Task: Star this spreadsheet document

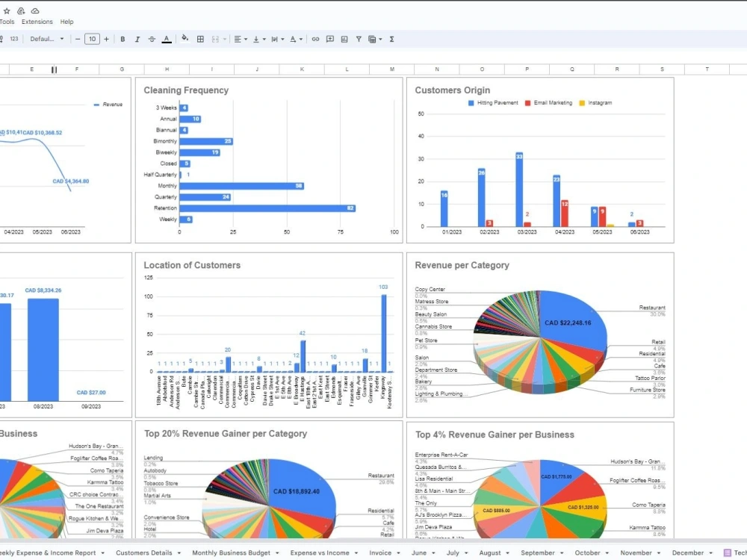Action: 7,10
